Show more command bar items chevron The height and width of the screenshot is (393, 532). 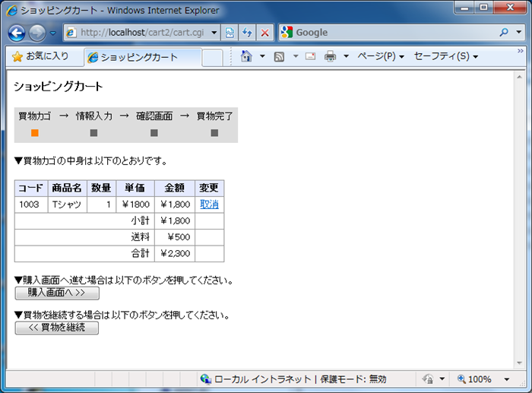pyautogui.click(x=520, y=51)
